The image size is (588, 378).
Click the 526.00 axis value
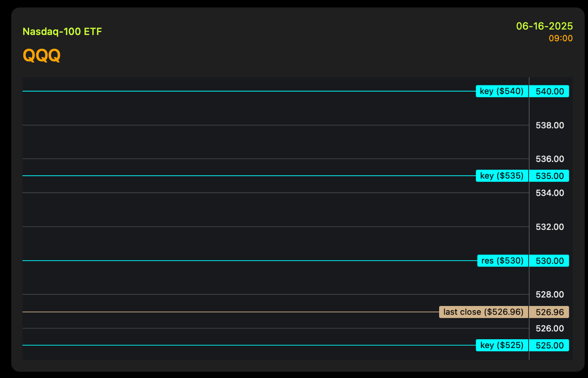550,328
